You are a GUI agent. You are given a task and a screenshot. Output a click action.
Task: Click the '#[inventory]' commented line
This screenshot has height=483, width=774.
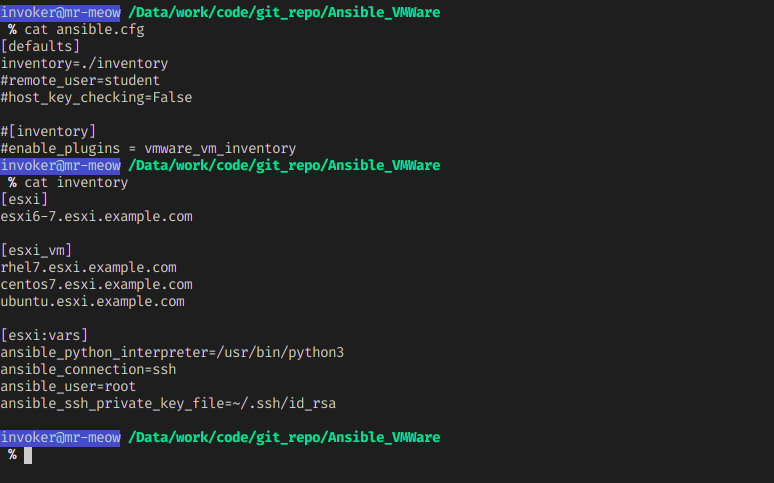click(x=48, y=131)
